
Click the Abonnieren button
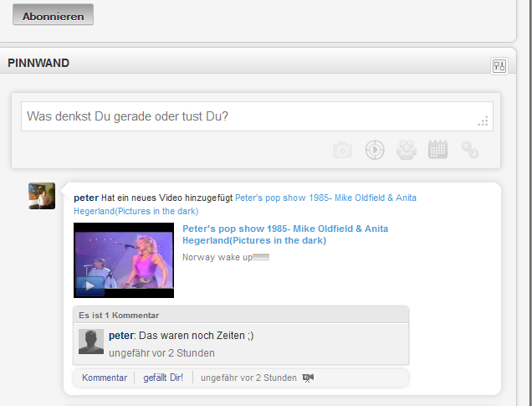(x=53, y=14)
